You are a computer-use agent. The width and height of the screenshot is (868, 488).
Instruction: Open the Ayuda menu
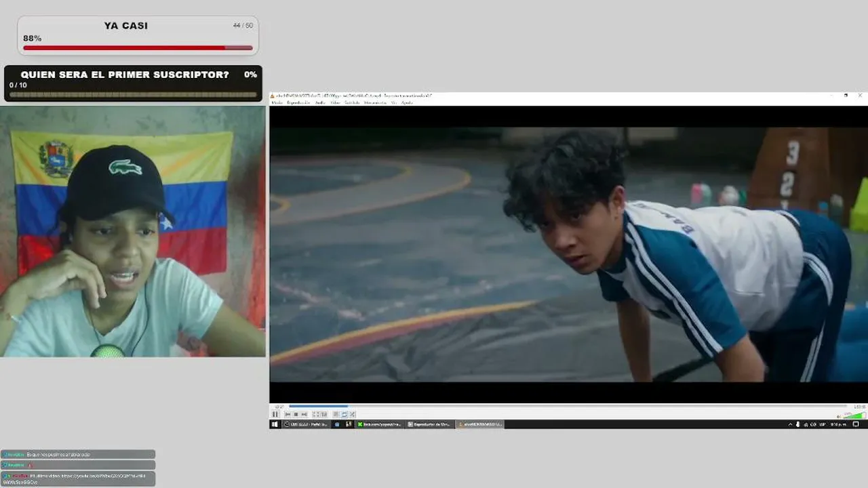(x=407, y=102)
